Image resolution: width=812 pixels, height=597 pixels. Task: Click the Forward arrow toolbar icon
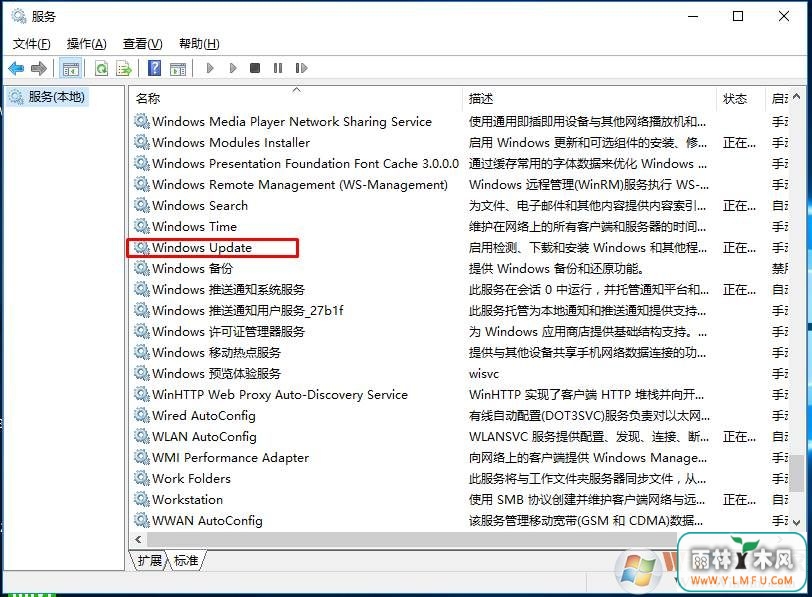pos(39,68)
